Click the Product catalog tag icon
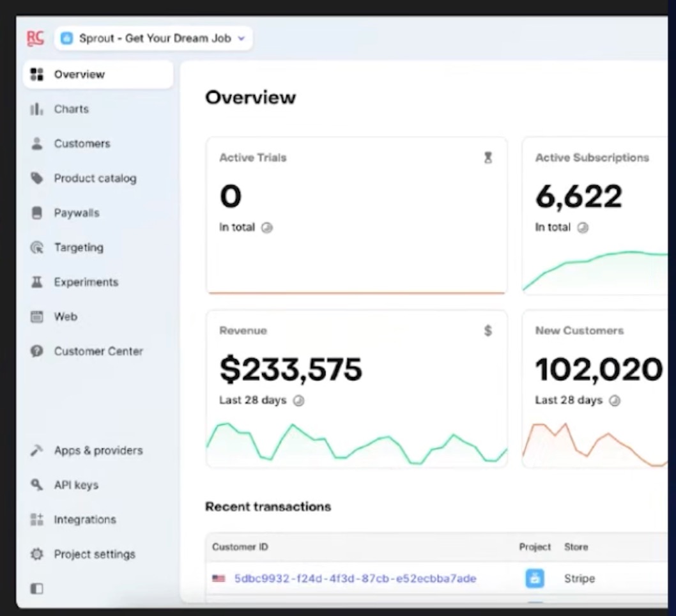The height and width of the screenshot is (616, 676). coord(36,178)
